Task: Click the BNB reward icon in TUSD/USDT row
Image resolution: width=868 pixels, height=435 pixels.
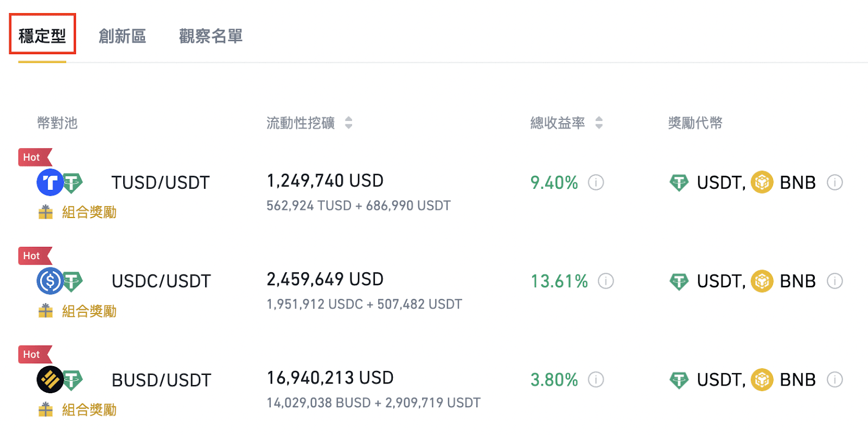Action: 762,182
